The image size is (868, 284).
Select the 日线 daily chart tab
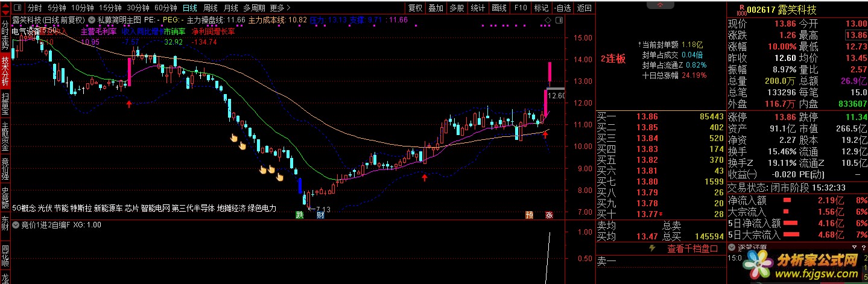click(x=190, y=8)
